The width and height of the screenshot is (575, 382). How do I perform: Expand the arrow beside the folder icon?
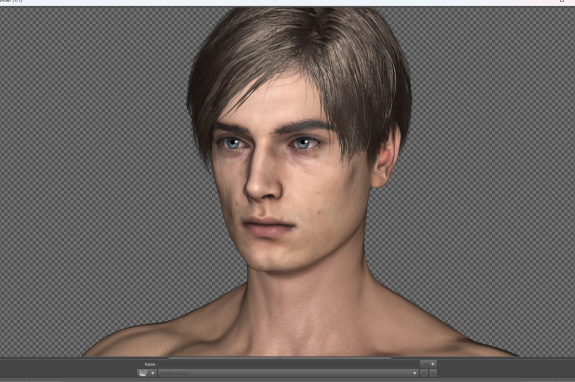click(x=153, y=373)
